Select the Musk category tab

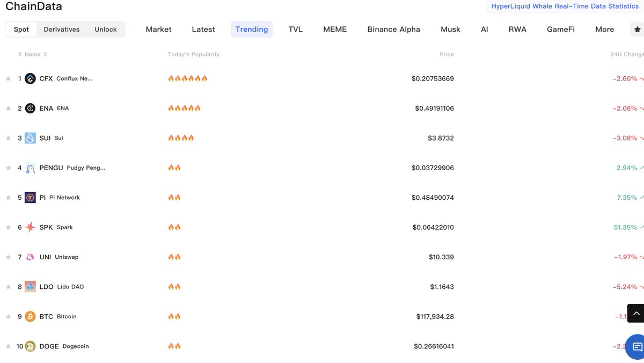pyautogui.click(x=450, y=30)
